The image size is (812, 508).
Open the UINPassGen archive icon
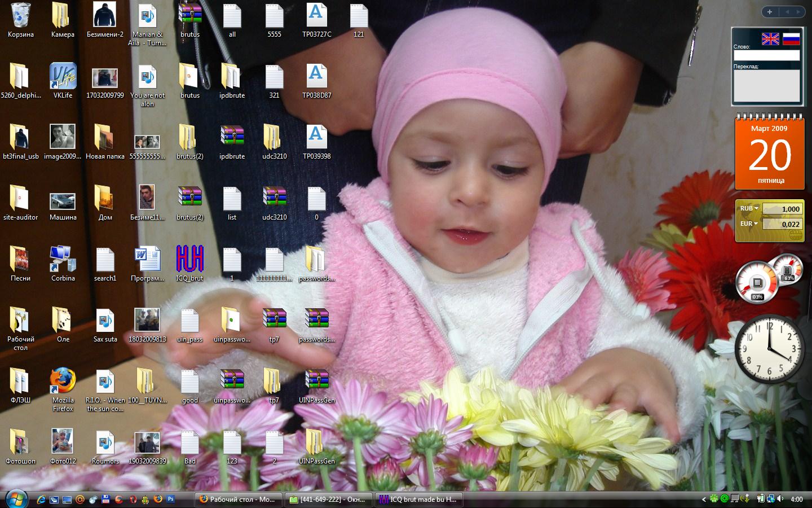point(316,382)
